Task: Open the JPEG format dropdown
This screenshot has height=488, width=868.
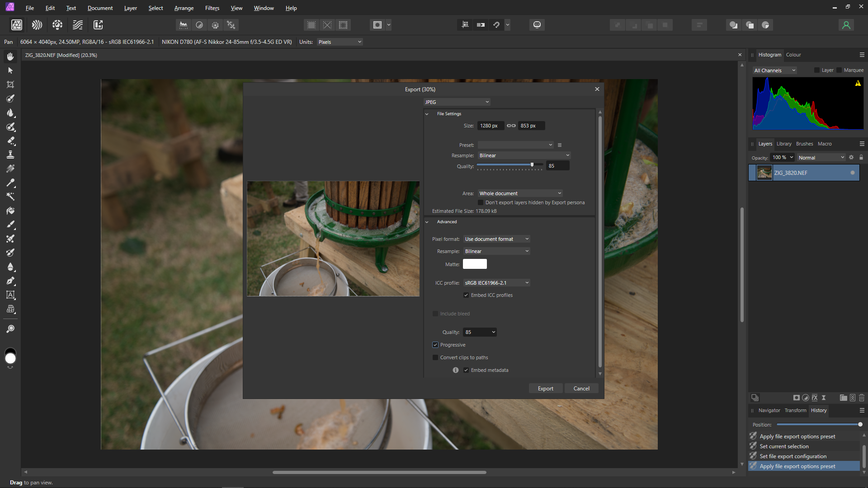Action: pyautogui.click(x=457, y=102)
